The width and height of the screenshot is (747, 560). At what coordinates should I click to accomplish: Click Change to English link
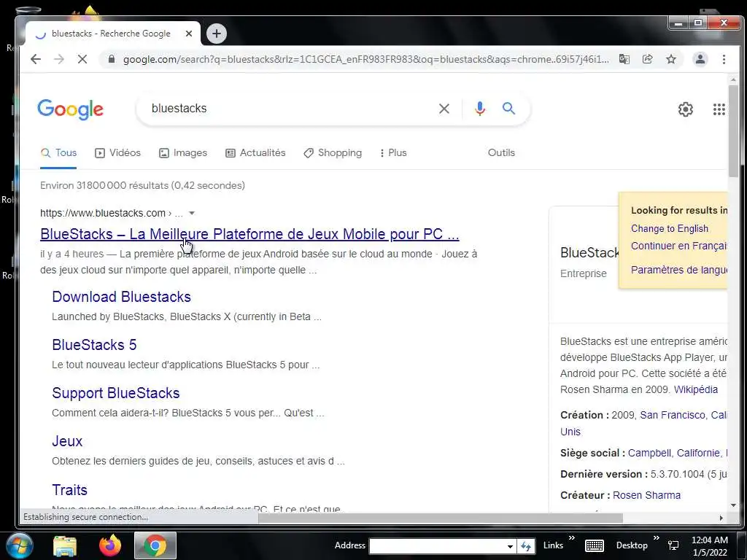coord(670,228)
